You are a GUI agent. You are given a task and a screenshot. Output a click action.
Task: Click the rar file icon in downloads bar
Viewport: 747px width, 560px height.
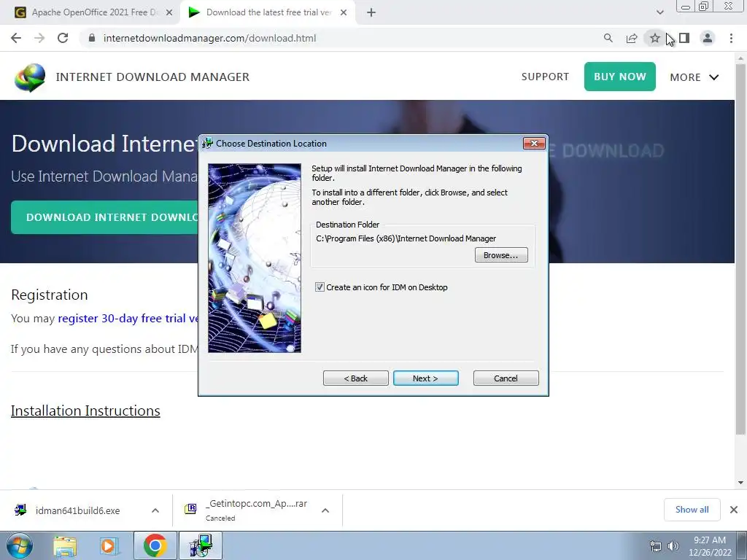pos(190,509)
